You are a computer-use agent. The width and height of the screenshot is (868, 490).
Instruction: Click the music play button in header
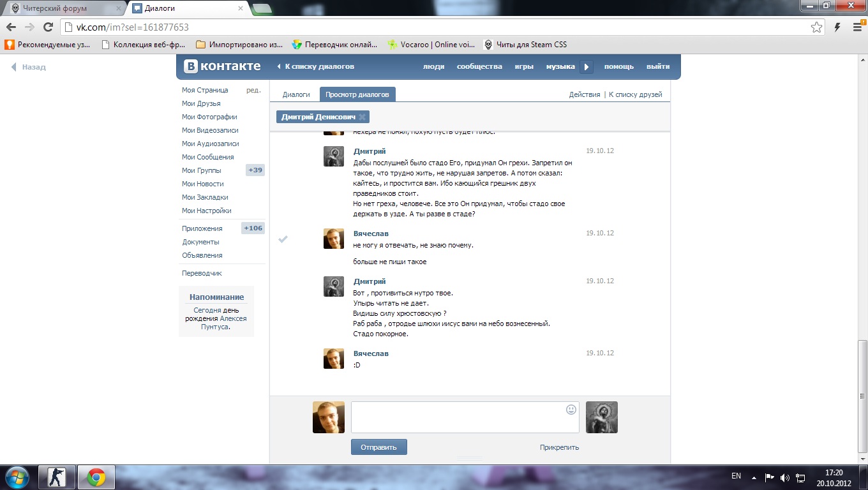click(x=587, y=67)
